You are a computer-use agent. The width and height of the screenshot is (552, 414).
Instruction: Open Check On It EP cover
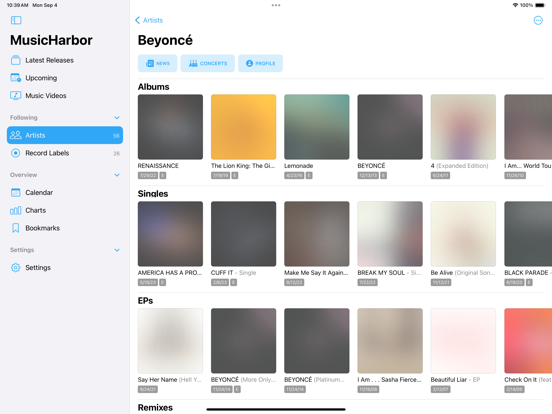pos(528,341)
